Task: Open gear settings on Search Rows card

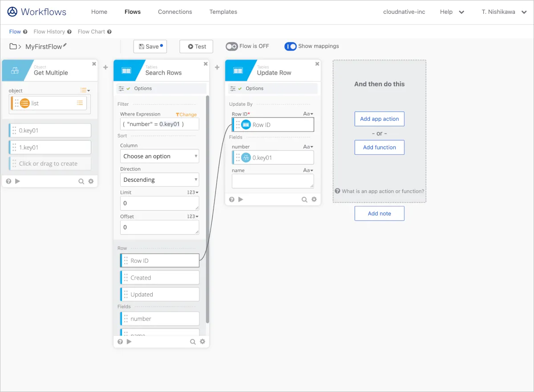Action: pyautogui.click(x=202, y=342)
